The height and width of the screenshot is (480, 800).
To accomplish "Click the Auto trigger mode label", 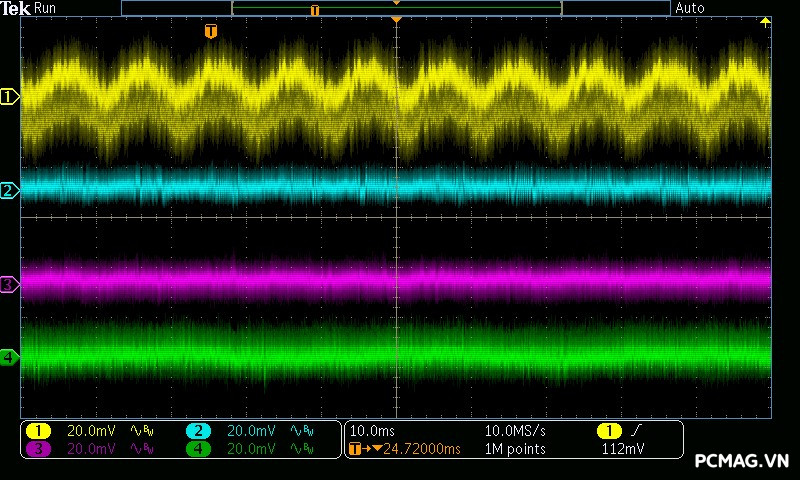I will point(690,8).
